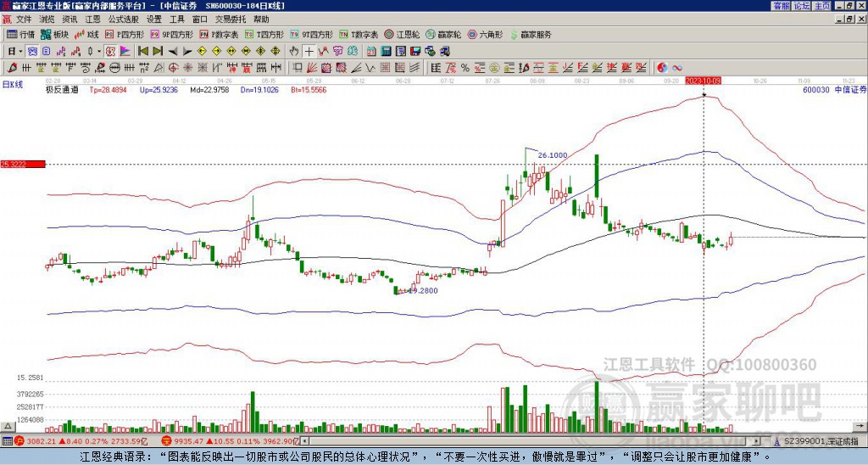Screen dimensions: 868x465
Task: Click the circle with horizontal lines icon
Action: pyautogui.click(x=115, y=68)
